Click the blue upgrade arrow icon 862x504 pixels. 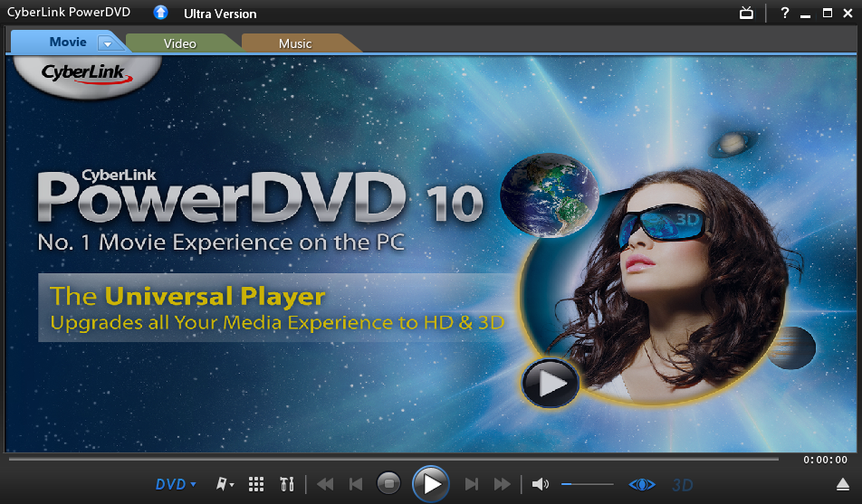[160, 12]
